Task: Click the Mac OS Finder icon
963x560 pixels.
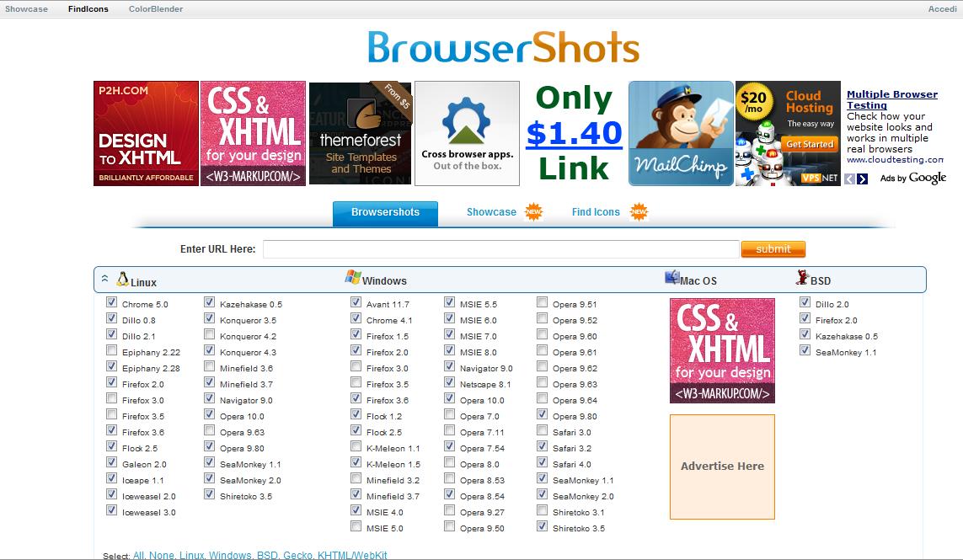Action: pyautogui.click(x=671, y=277)
